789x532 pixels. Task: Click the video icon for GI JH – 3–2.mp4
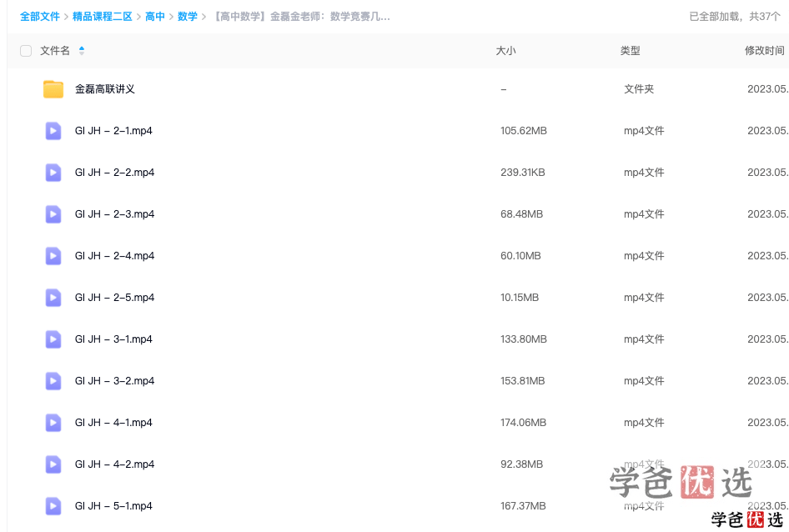pos(53,382)
